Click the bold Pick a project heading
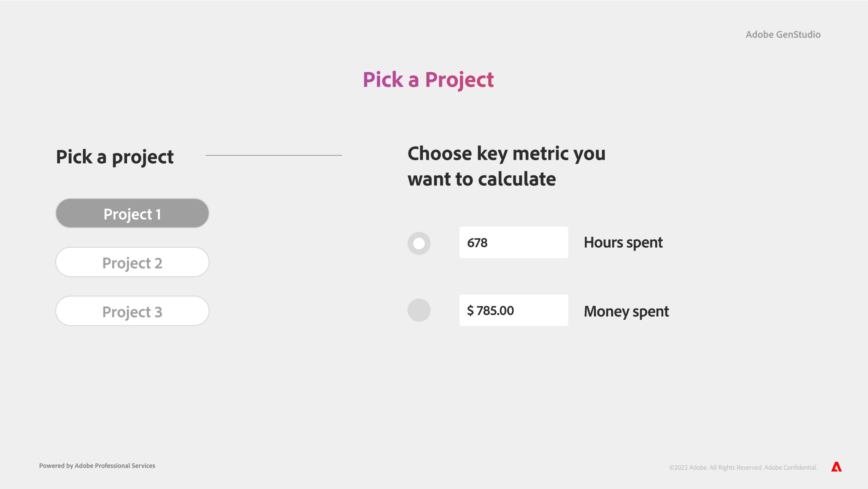This screenshot has height=489, width=868. [115, 157]
